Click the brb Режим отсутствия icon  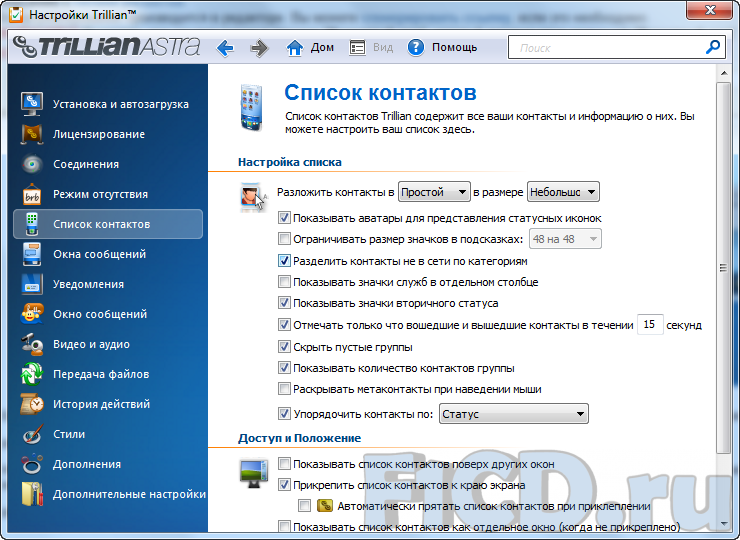point(32,194)
